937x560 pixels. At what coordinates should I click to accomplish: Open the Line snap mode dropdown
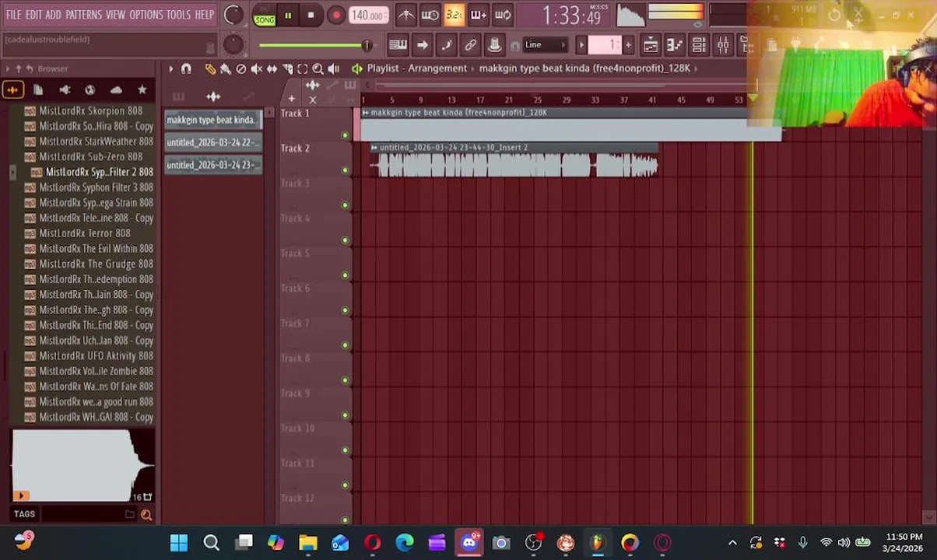pos(545,45)
